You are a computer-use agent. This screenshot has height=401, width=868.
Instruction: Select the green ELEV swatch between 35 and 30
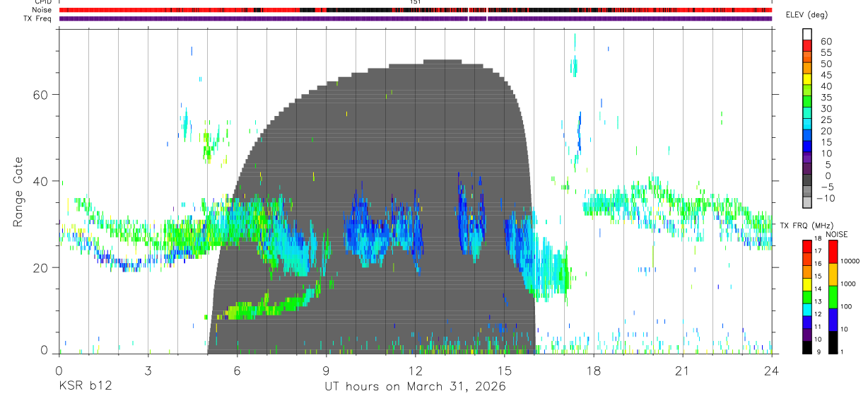pyautogui.click(x=807, y=102)
